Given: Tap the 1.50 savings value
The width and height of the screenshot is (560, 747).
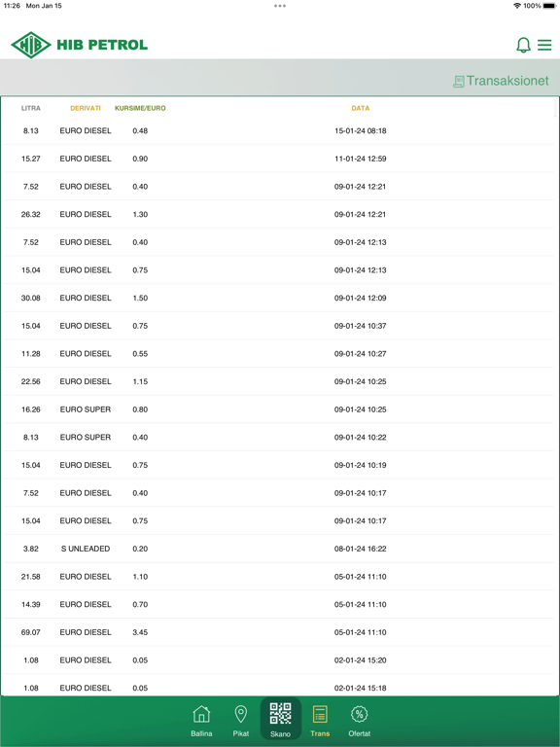Looking at the screenshot, I should coord(140,298).
